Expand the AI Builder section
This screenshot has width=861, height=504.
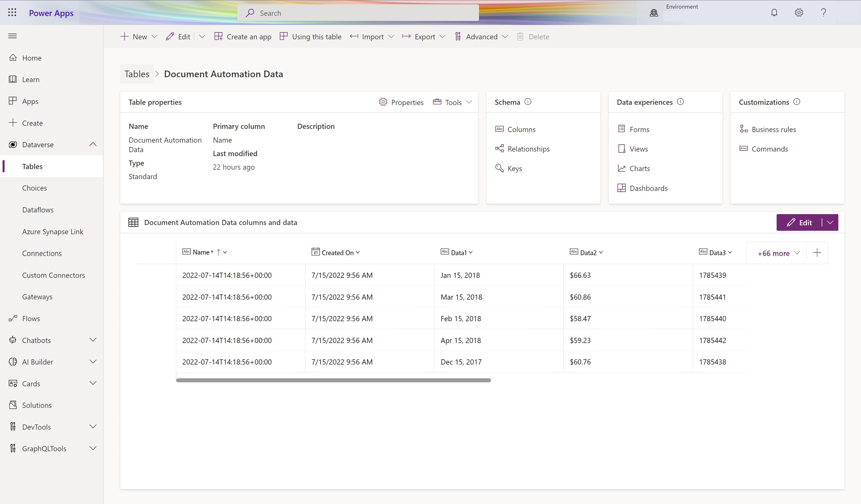(93, 362)
